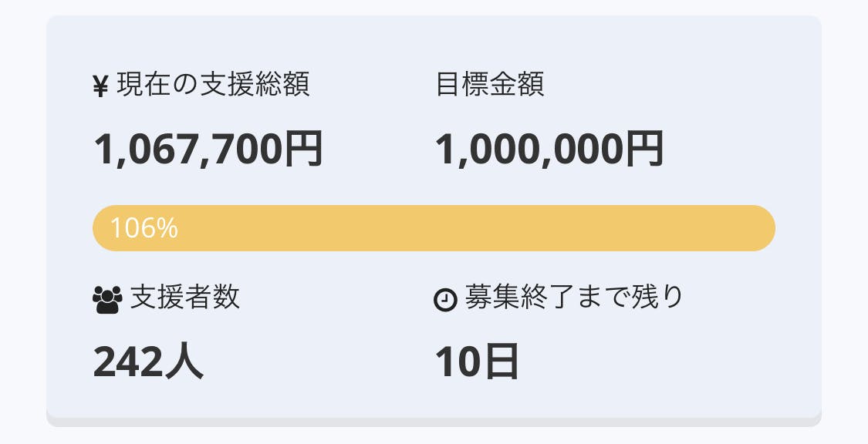Click the 106% progress percentage text

point(144,228)
